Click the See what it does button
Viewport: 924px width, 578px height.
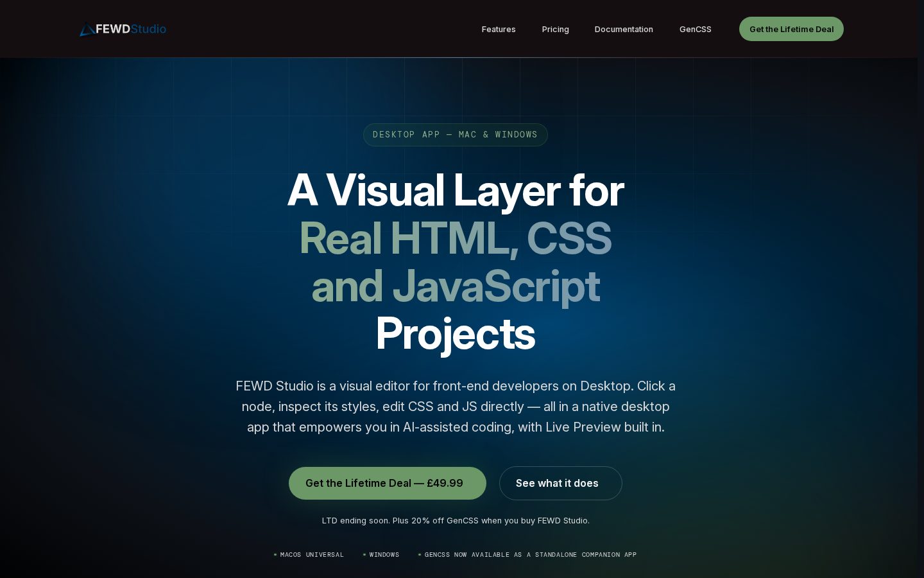(x=560, y=483)
